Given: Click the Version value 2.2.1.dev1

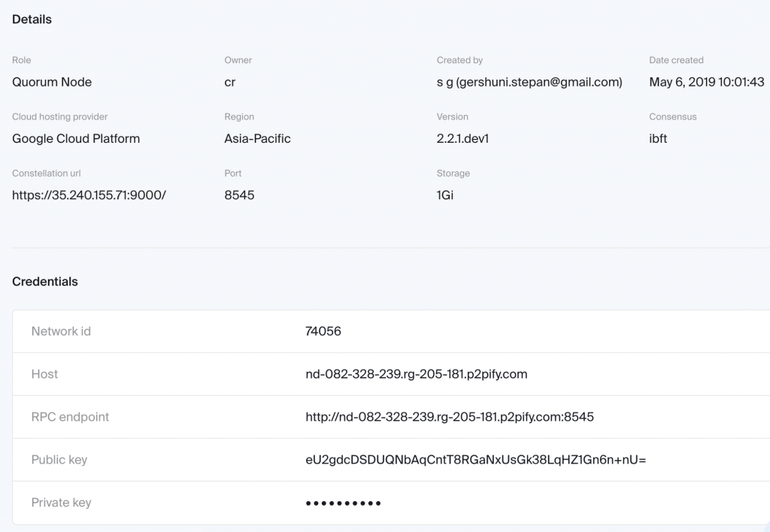Looking at the screenshot, I should (x=462, y=139).
